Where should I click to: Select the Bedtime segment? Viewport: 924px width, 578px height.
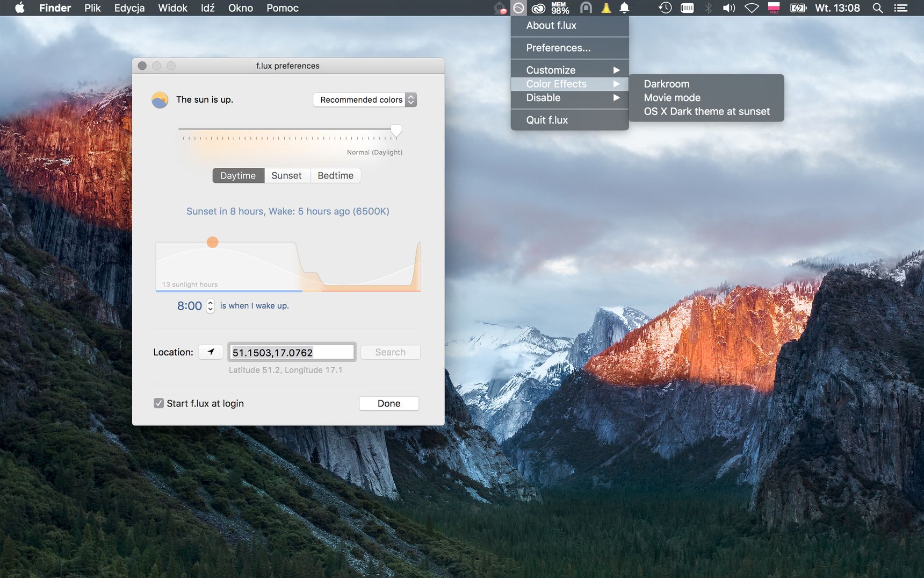[x=336, y=176]
